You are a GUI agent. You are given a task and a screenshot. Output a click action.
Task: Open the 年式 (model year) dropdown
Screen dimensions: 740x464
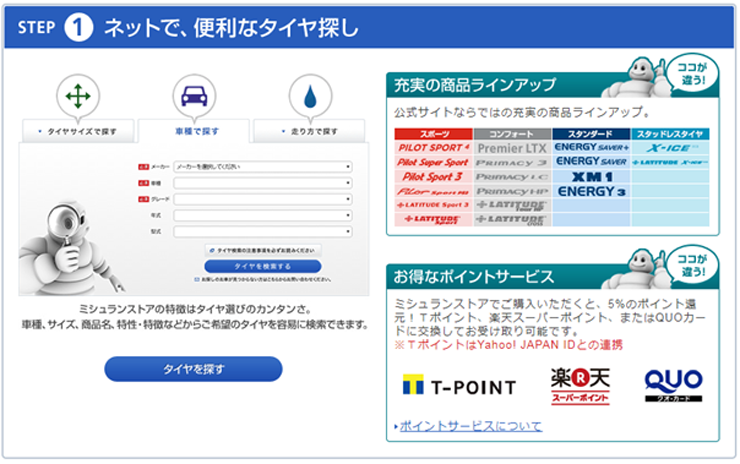(262, 215)
